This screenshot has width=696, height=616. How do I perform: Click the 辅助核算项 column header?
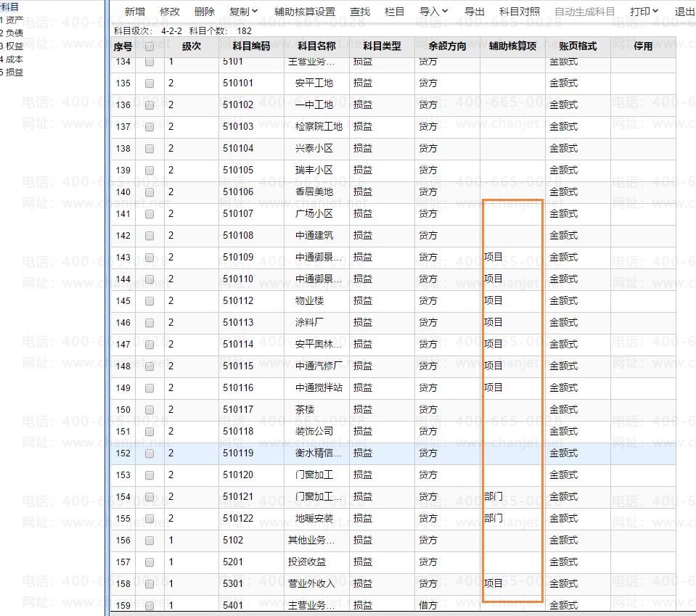512,46
